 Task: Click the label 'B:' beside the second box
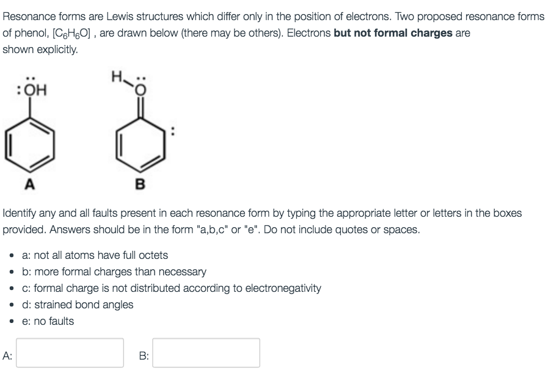coord(143,355)
